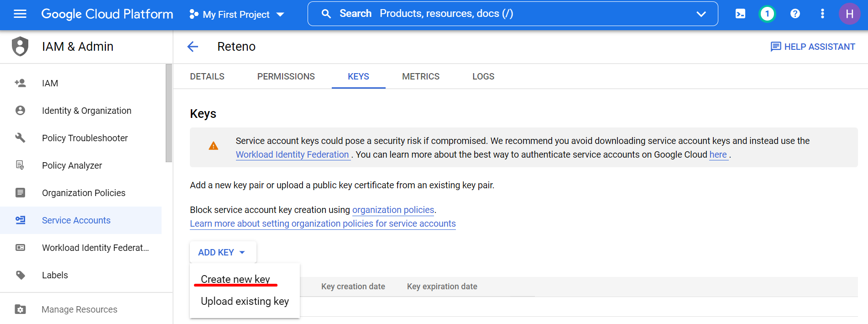Expand the My First Project selector

[237, 15]
